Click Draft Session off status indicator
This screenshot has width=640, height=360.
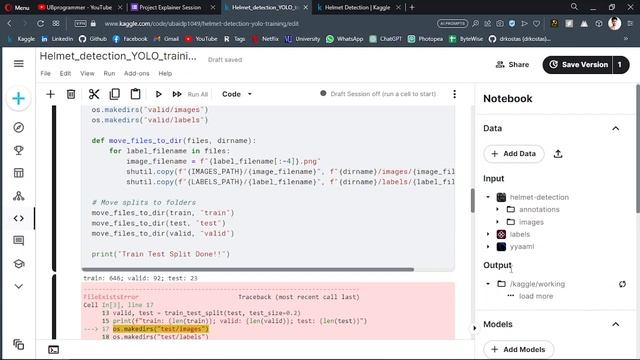click(x=378, y=94)
